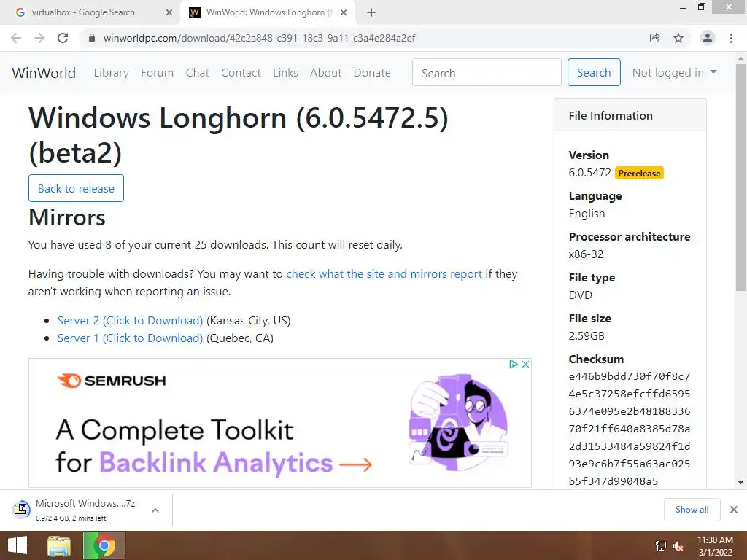Click the File Information panel header
Image resolution: width=747 pixels, height=560 pixels.
point(630,115)
